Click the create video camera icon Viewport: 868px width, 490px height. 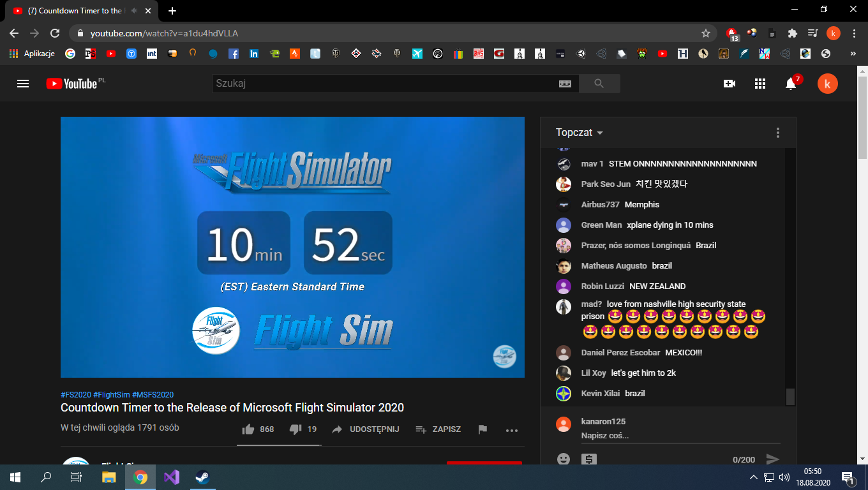click(729, 84)
